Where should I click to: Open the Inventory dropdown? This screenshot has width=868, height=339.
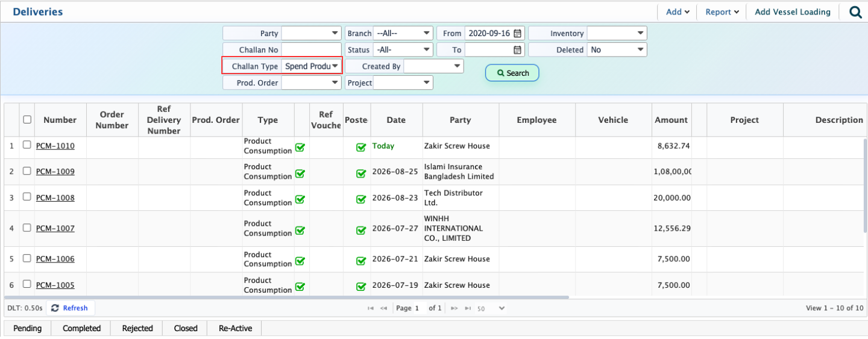617,34
